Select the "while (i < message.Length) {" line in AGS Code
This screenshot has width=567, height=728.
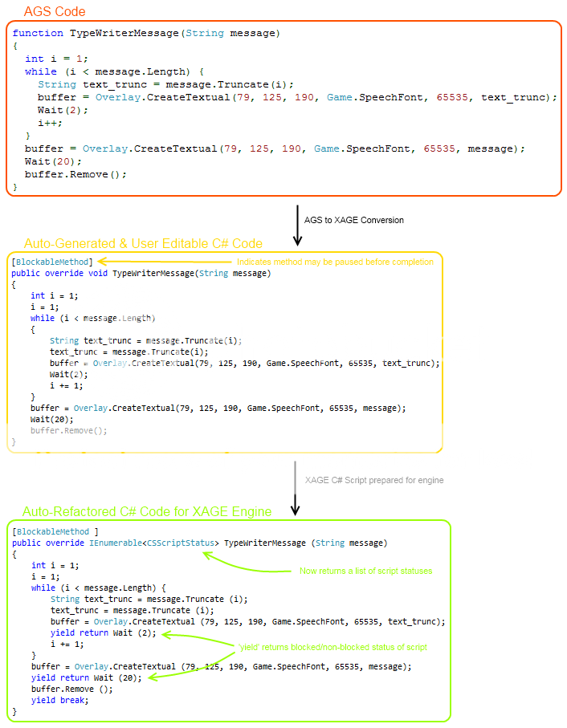114,72
